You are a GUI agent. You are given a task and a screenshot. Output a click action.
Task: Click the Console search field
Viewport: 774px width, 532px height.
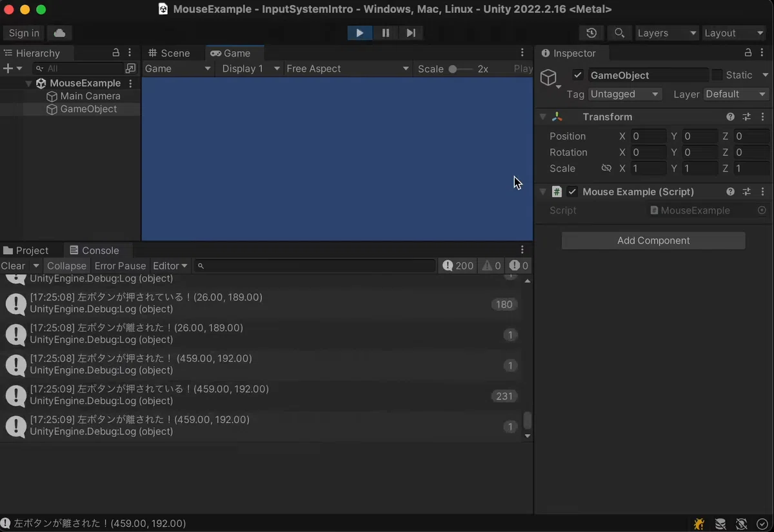click(315, 266)
